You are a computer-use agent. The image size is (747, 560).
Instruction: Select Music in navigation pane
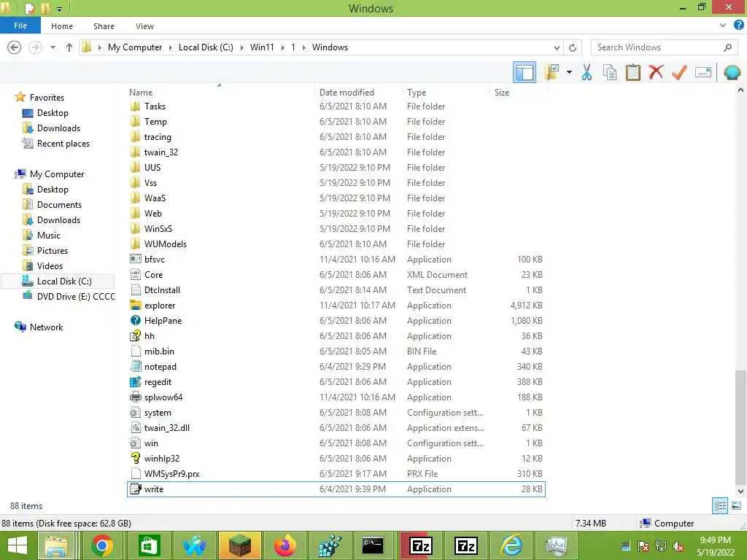click(49, 236)
